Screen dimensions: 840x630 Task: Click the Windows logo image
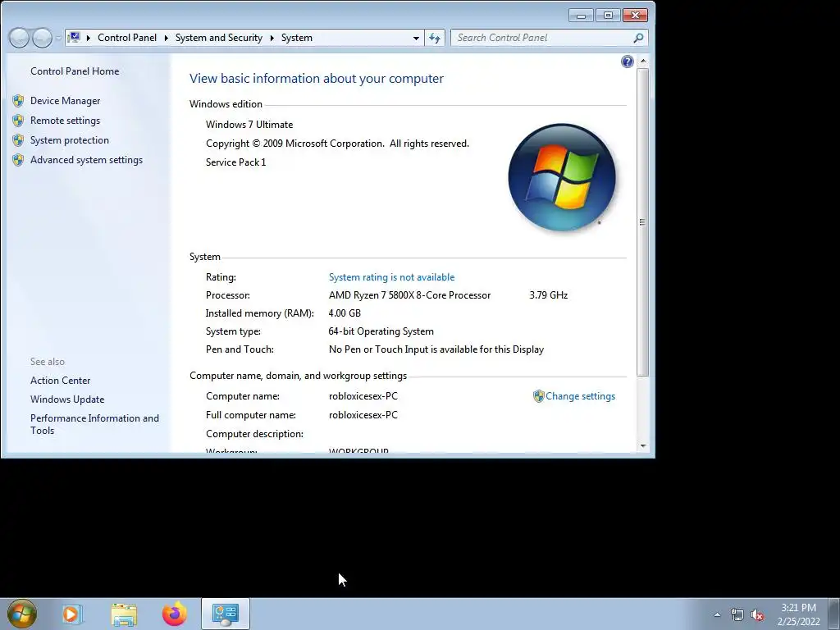(561, 177)
